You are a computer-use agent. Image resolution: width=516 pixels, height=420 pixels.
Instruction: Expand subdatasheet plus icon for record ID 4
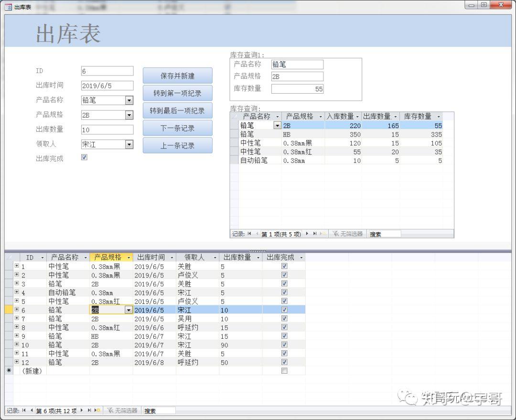pyautogui.click(x=17, y=291)
